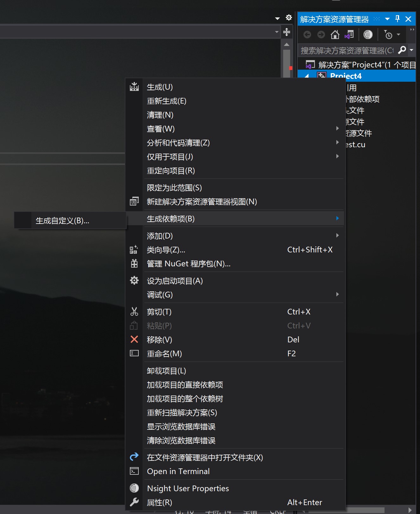Click the solution icon beside 解决方案"Project4"
Image resolution: width=420 pixels, height=514 pixels.
coord(310,65)
